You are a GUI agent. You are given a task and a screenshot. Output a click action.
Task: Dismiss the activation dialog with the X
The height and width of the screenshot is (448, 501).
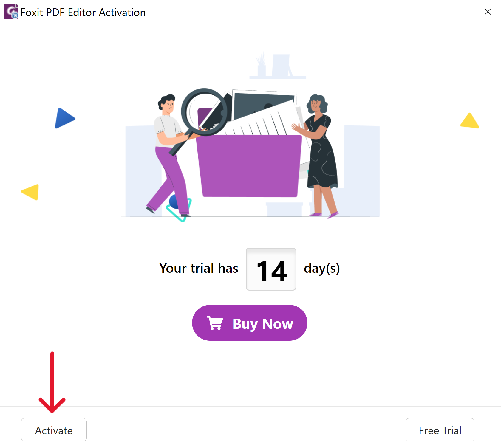point(488,12)
